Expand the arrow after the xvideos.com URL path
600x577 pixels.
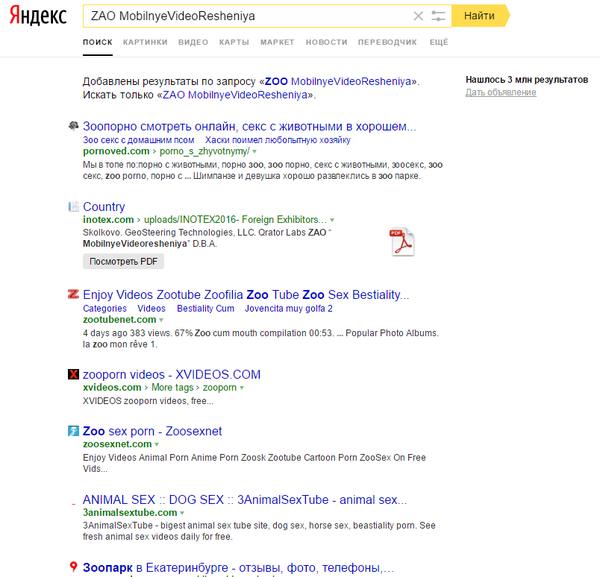tap(241, 388)
